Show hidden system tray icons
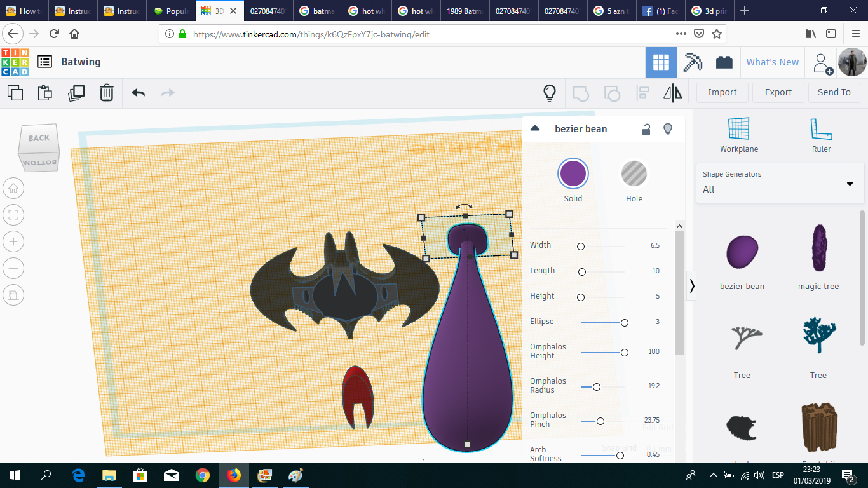868x488 pixels. 714,475
